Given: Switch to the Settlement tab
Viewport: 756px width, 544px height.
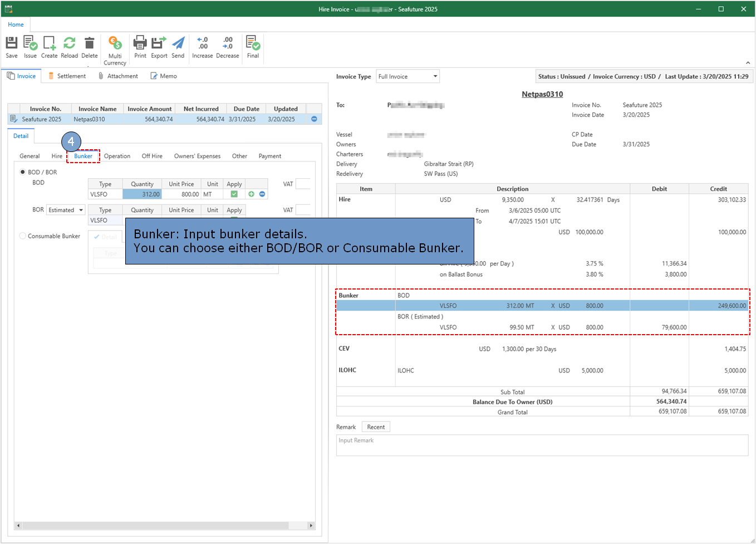Looking at the screenshot, I should [67, 76].
